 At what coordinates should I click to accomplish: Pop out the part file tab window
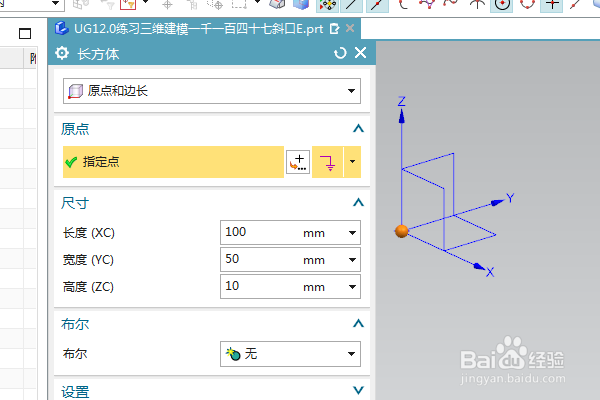(334, 29)
